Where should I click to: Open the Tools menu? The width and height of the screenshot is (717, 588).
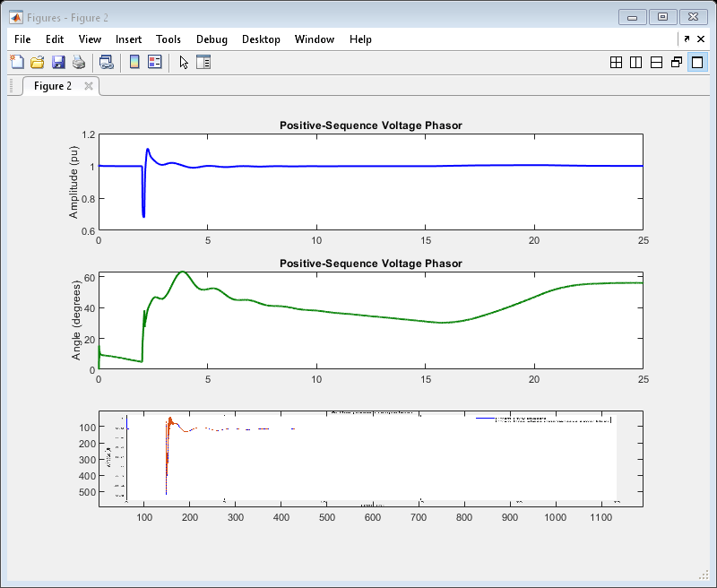coord(168,39)
